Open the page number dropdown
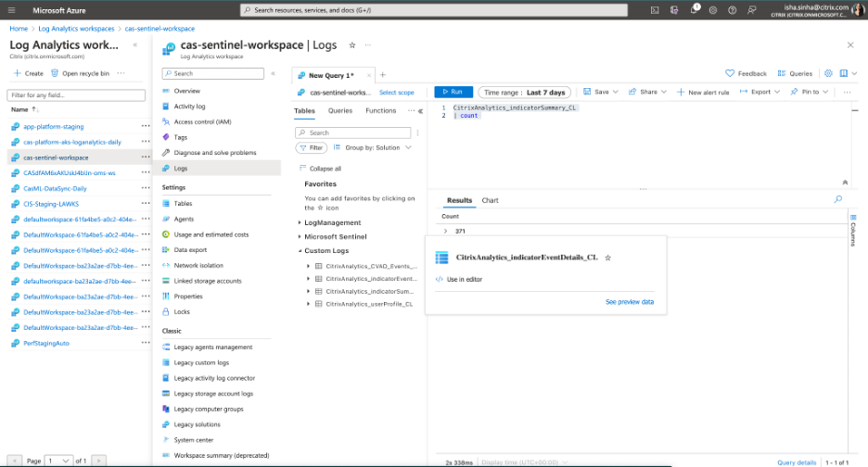Image resolution: width=868 pixels, height=467 pixels. (x=58, y=461)
